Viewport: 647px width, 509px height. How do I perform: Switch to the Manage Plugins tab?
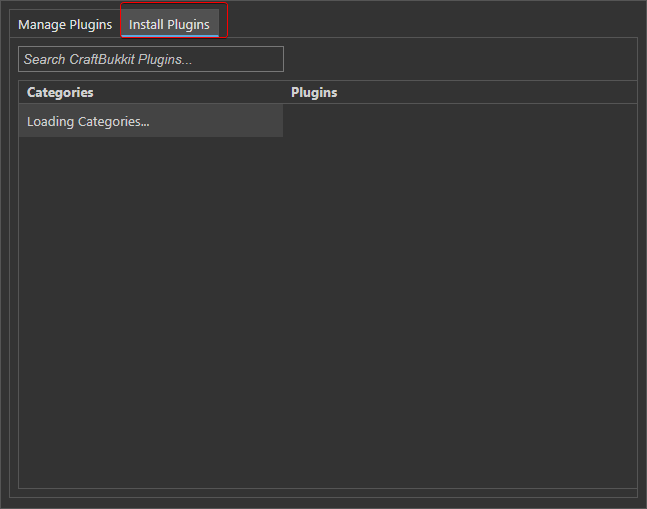tap(65, 24)
